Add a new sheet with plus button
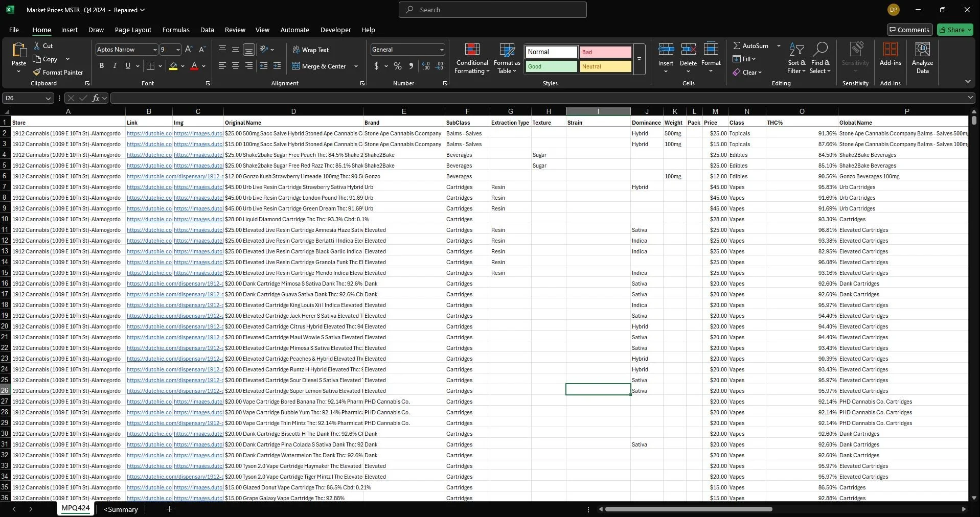 169,509
